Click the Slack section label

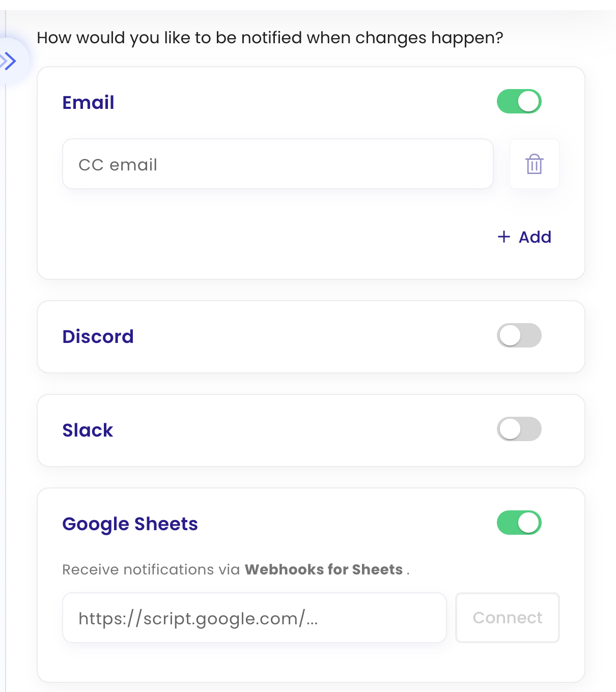[87, 430]
